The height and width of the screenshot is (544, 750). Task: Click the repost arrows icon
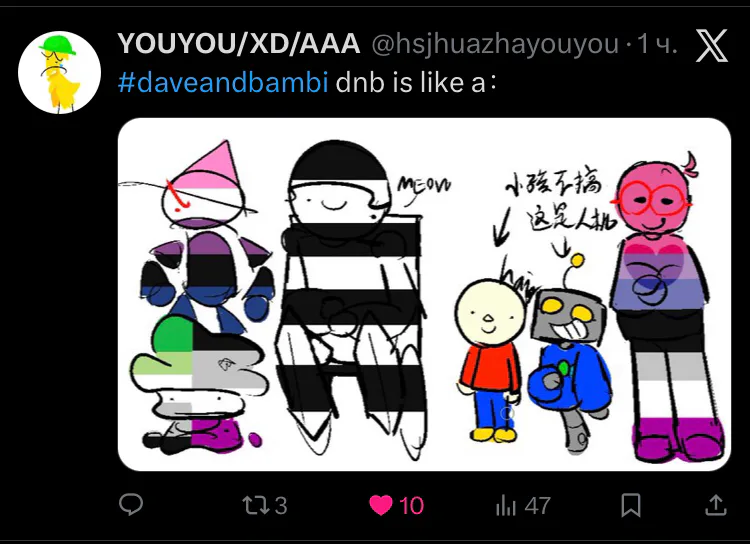click(x=256, y=505)
